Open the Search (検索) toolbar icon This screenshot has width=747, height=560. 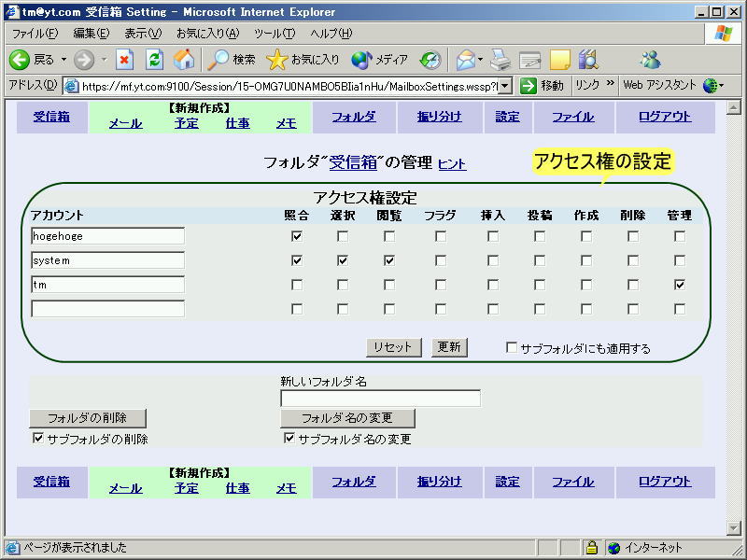pos(218,60)
